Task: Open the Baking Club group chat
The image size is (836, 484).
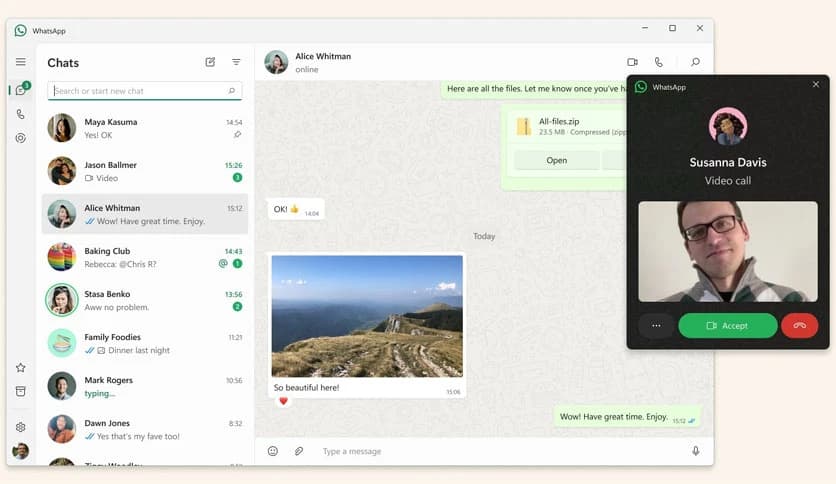Action: point(145,257)
